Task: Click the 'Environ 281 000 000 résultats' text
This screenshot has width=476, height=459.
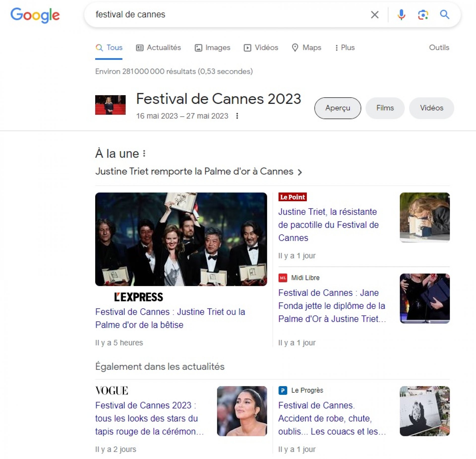Action: click(x=174, y=71)
